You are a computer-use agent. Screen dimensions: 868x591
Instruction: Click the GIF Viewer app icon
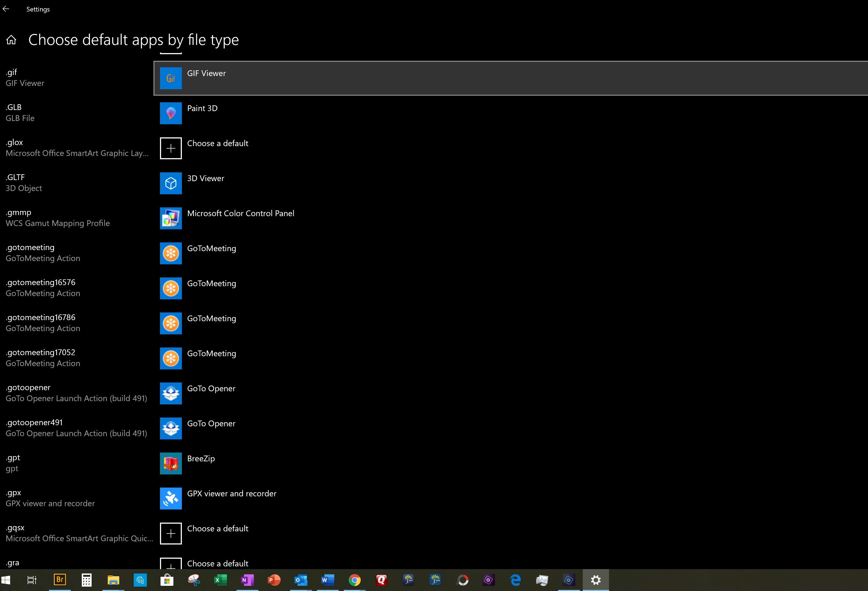[171, 78]
